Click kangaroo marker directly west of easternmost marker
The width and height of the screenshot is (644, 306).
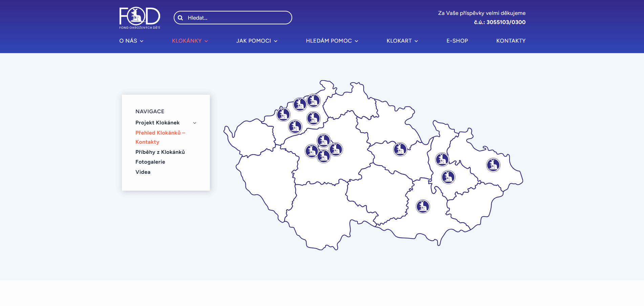point(442,159)
